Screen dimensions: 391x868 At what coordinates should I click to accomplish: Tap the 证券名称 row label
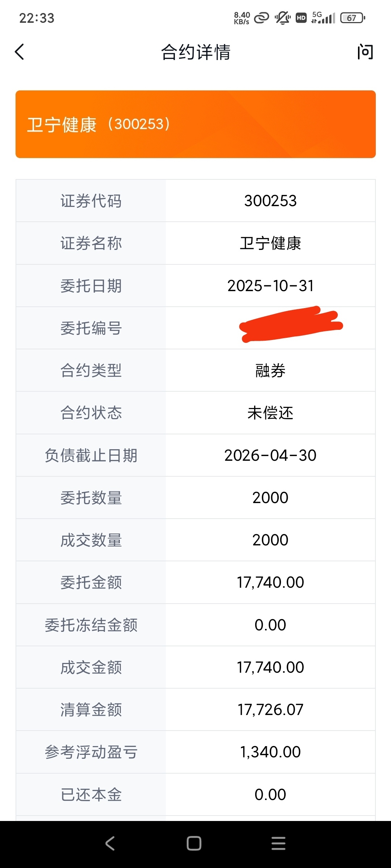point(91,243)
